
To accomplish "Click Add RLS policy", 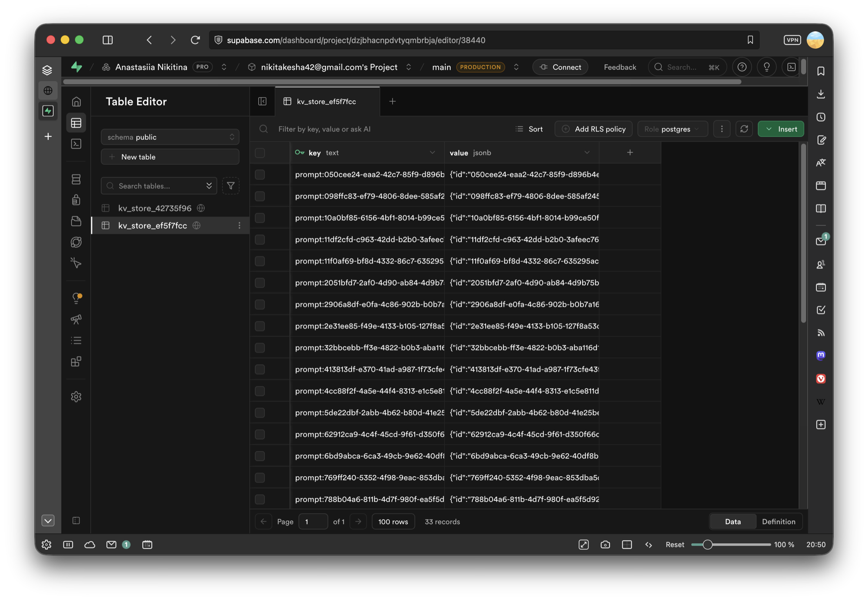I will tap(593, 129).
